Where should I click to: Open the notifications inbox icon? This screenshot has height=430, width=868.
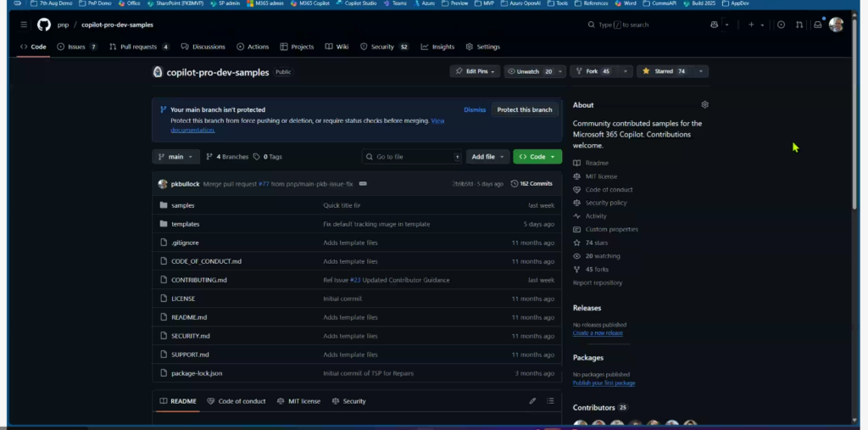(818, 25)
